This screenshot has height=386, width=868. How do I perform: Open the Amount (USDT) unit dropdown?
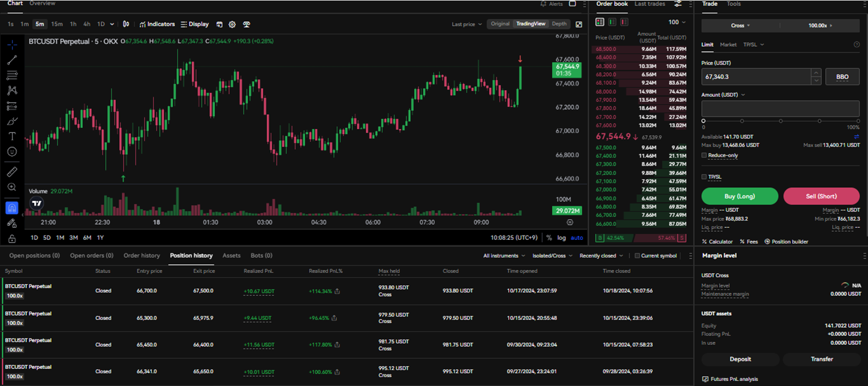click(x=723, y=95)
